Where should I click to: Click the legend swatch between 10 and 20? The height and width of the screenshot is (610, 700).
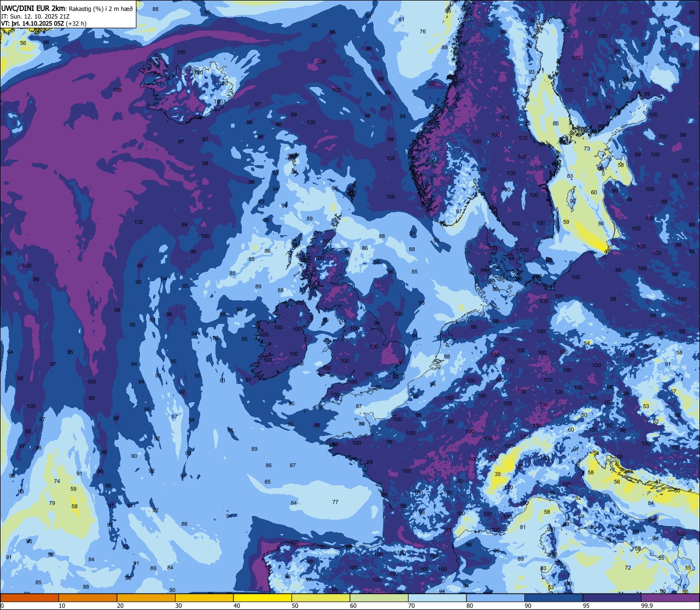pyautogui.click(x=87, y=597)
